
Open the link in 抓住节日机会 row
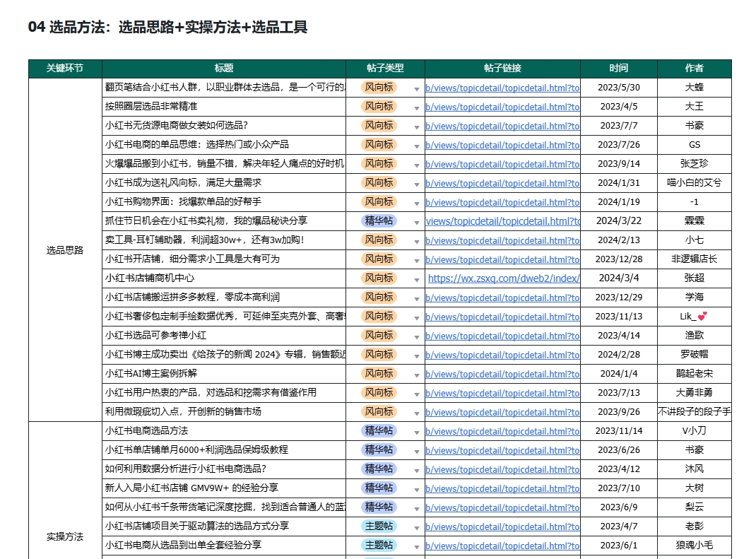pyautogui.click(x=503, y=221)
